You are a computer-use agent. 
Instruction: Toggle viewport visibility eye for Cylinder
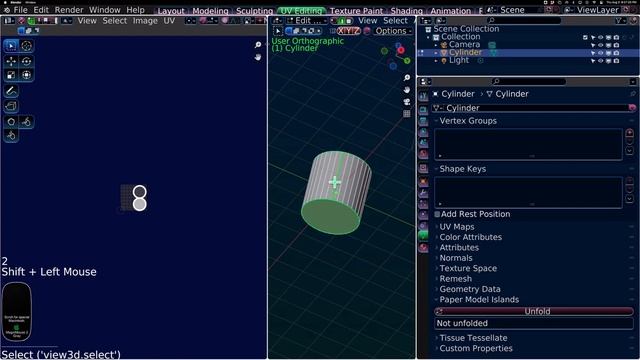point(600,53)
